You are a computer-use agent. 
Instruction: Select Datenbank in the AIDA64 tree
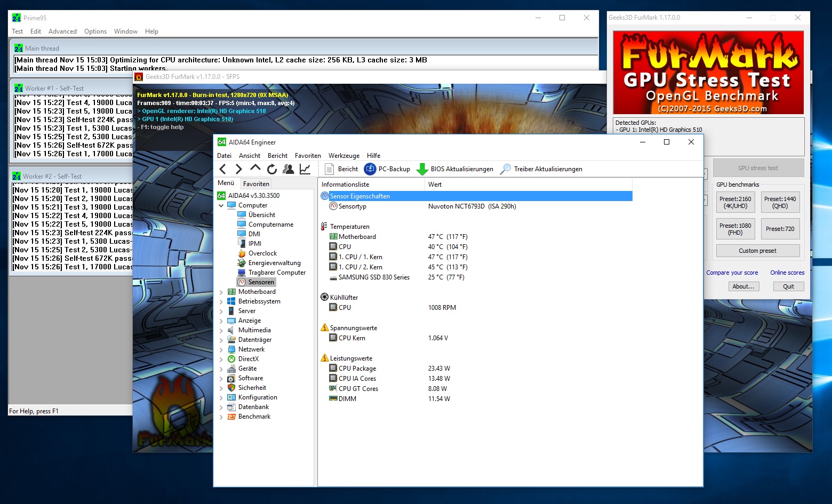(253, 407)
